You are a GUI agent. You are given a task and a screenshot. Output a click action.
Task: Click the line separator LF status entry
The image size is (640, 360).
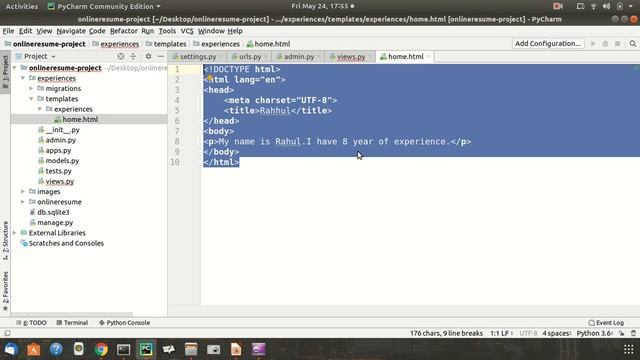(508, 333)
